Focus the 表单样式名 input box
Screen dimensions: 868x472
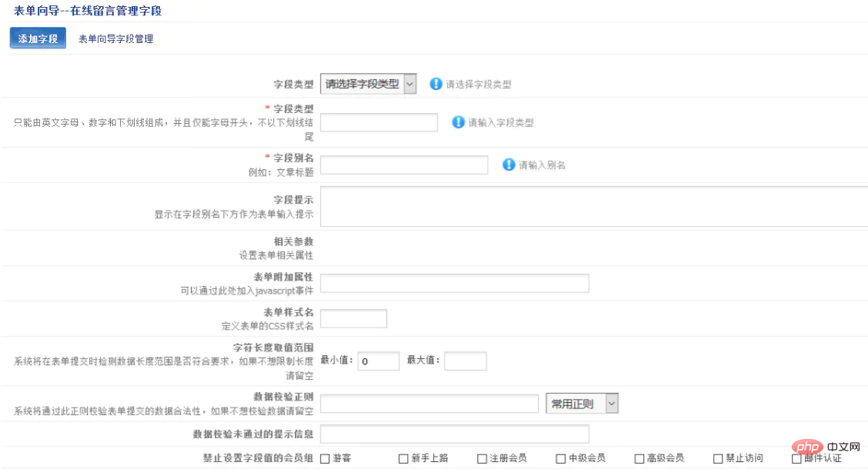pos(353,318)
